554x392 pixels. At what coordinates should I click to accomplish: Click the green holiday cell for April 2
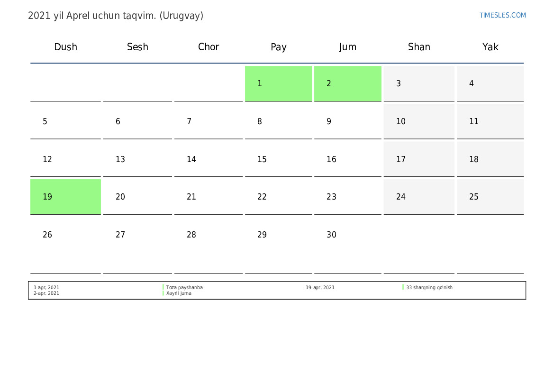pos(348,83)
